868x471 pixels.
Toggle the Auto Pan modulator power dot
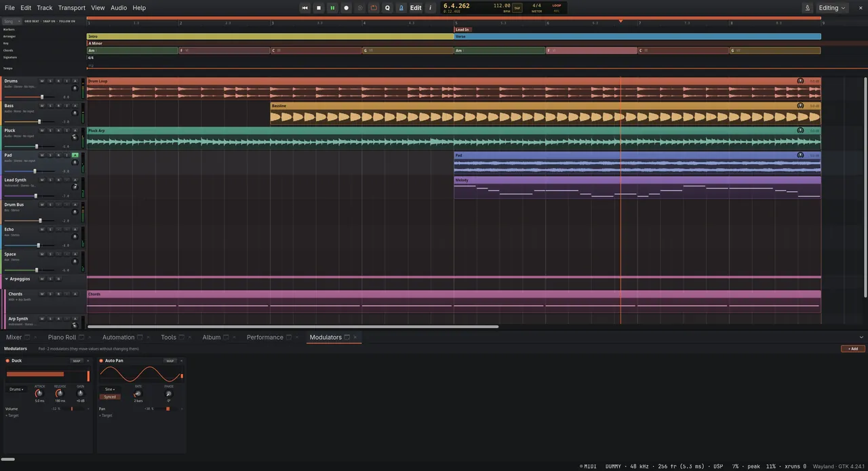click(101, 361)
